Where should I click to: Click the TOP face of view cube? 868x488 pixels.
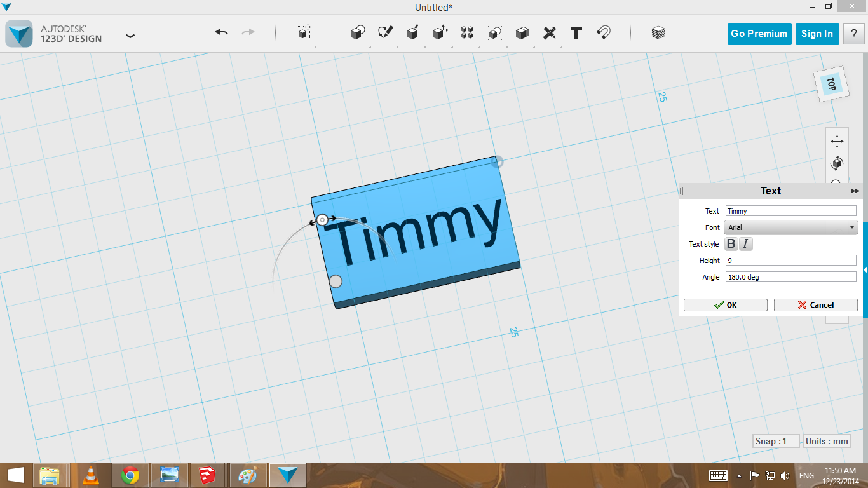click(x=831, y=84)
